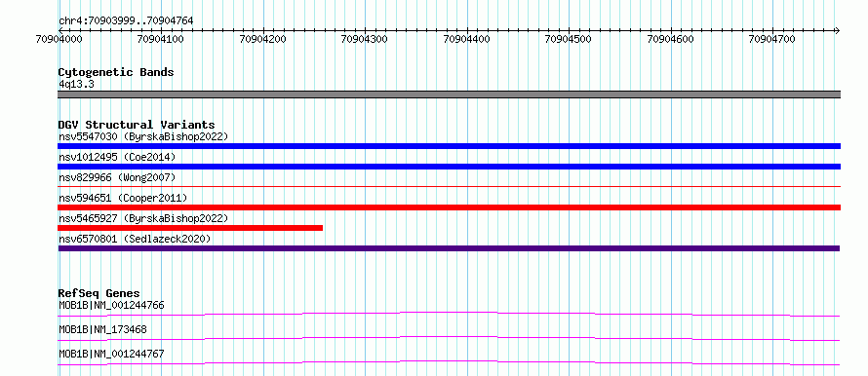Open variant label nsv5547030 (ByrskaBishop2022)

tap(143, 136)
